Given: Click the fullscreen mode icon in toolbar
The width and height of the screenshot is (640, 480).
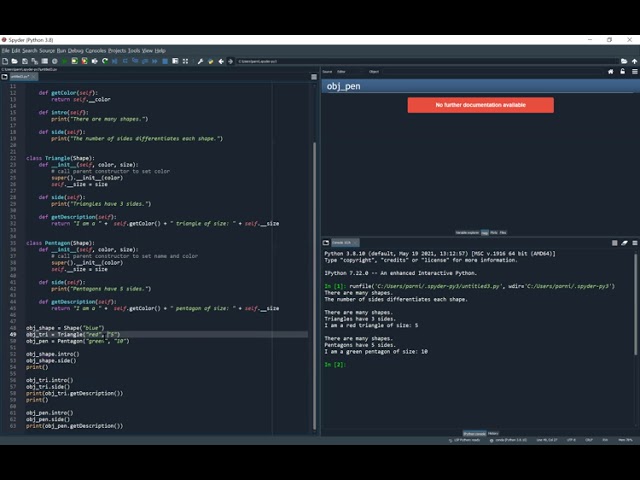Looking at the screenshot, I should 185,61.
